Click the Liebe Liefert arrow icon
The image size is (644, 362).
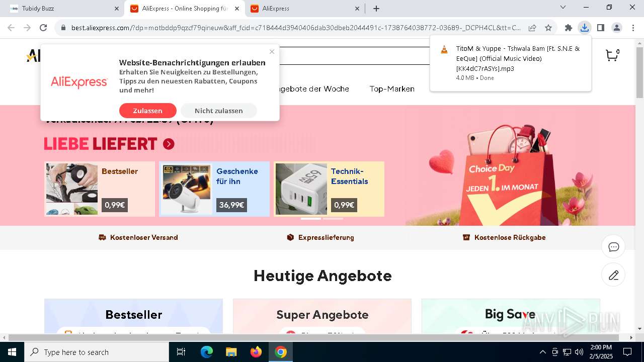tap(169, 144)
